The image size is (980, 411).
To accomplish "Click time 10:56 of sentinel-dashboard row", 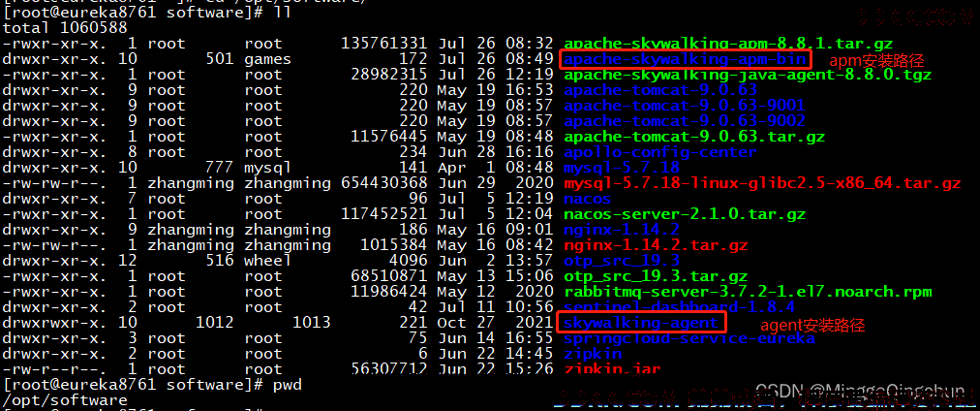I will [x=530, y=308].
